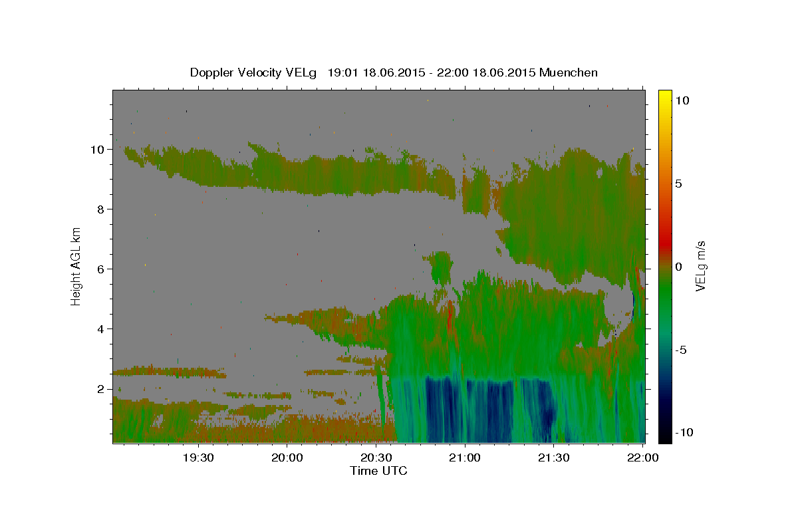
Task: Click the colorbar tick value 5
Action: tap(679, 184)
